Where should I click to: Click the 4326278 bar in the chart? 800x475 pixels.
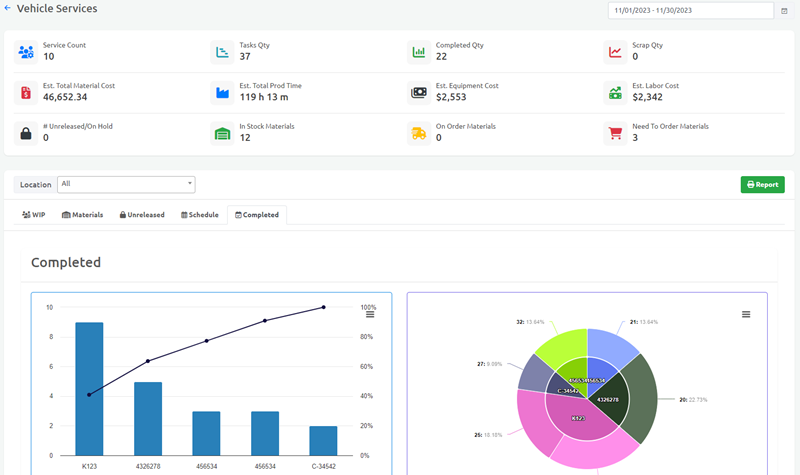click(148, 418)
